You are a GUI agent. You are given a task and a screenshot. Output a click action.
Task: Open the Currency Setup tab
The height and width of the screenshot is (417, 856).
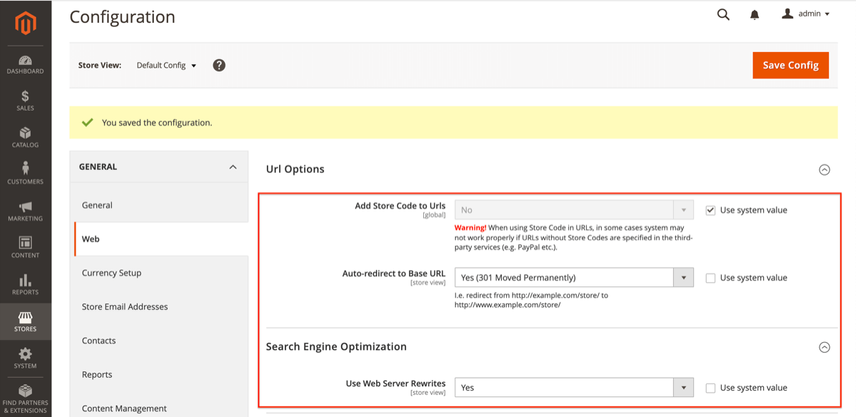point(111,273)
